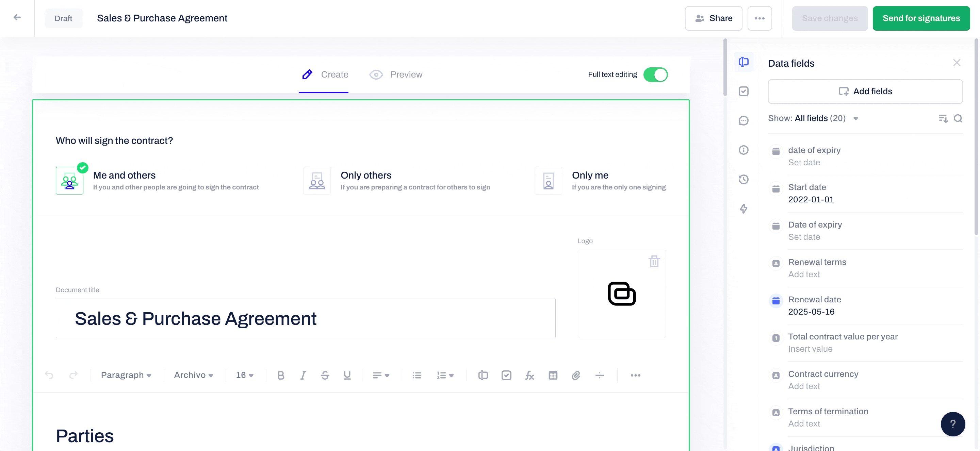This screenshot has height=451, width=980.
Task: Click the text alignment icon
Action: pos(377,375)
